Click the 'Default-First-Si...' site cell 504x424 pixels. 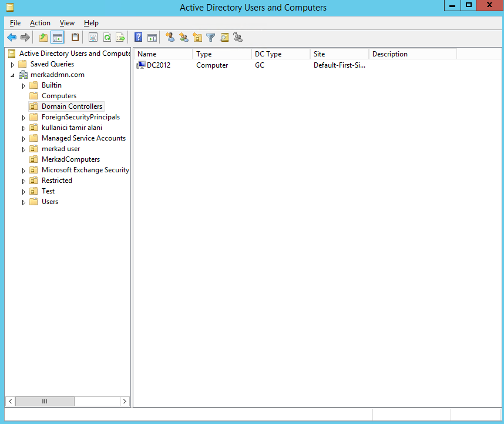[340, 65]
